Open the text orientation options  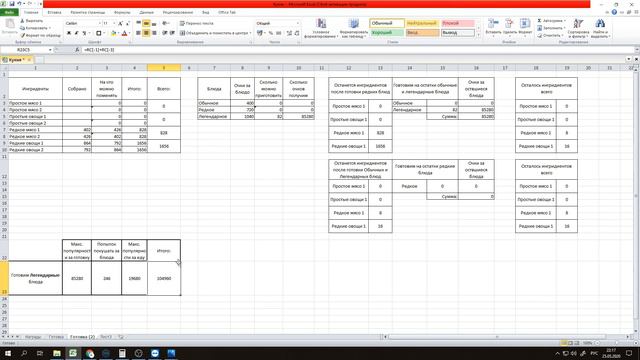pos(166,24)
